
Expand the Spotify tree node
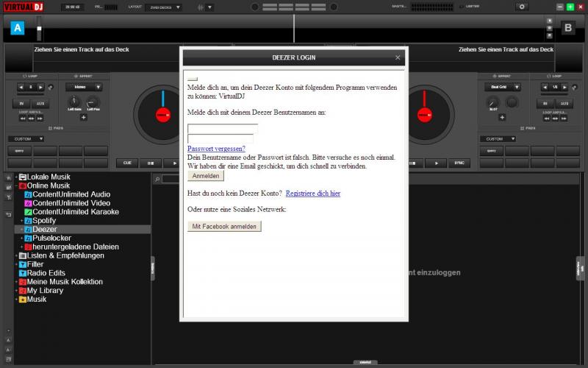pyautogui.click(x=22, y=221)
